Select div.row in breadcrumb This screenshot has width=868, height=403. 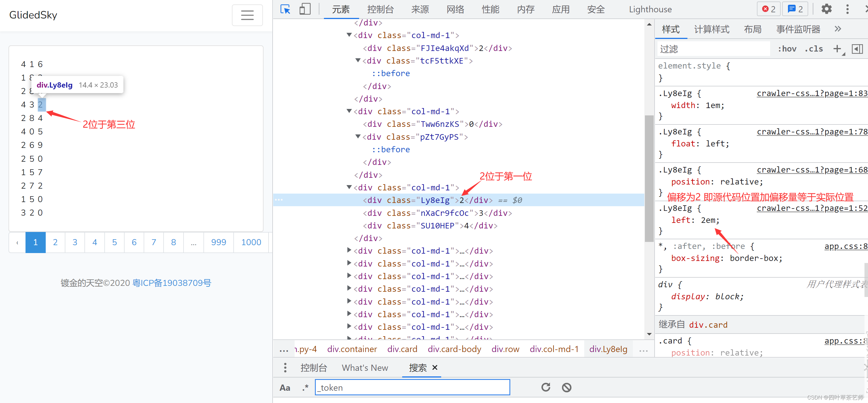[x=505, y=349]
